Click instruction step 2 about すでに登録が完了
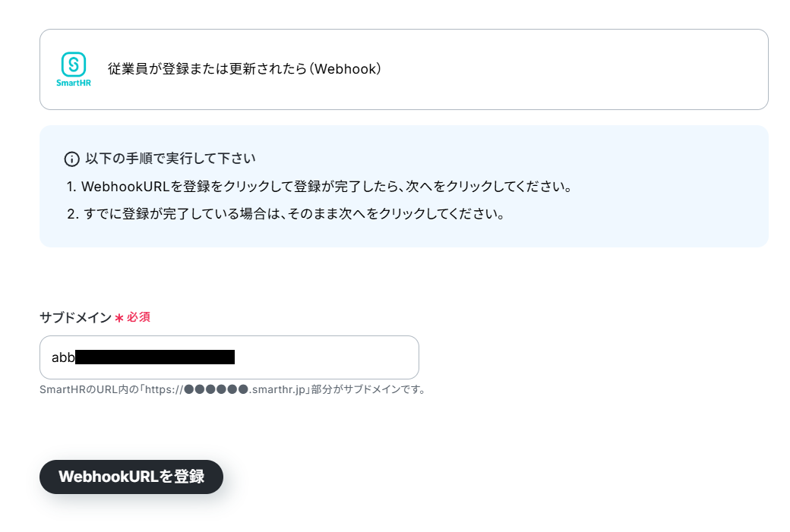The width and height of the screenshot is (790, 532). pyautogui.click(x=286, y=214)
